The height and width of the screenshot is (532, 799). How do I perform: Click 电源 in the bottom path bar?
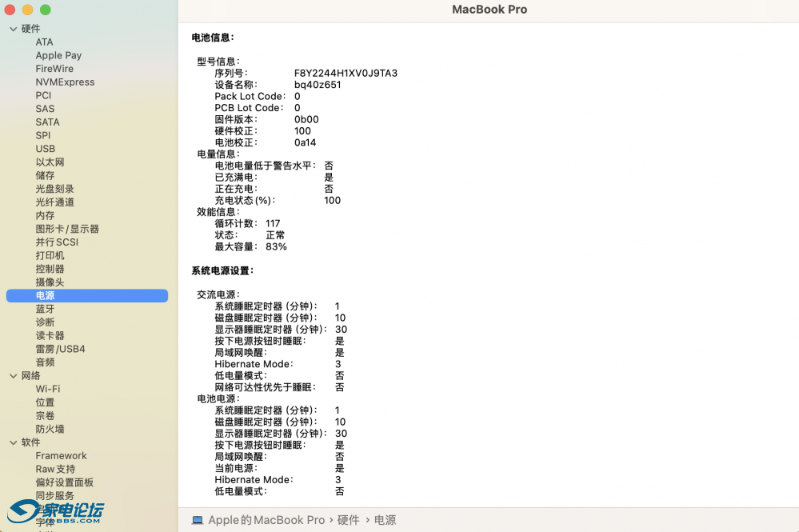click(x=385, y=520)
